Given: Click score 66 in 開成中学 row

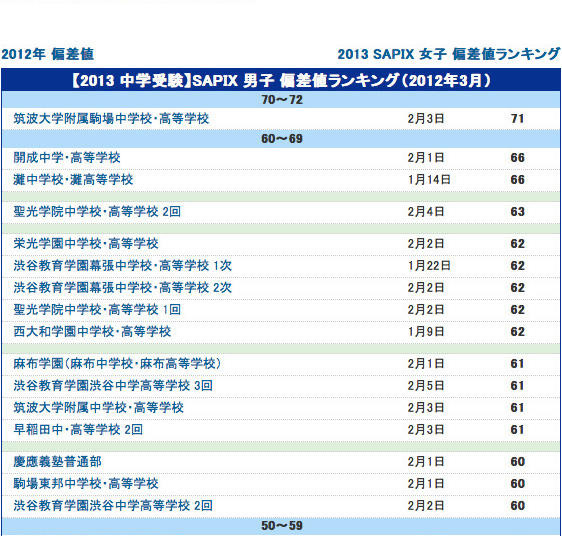Looking at the screenshot, I should point(518,158).
